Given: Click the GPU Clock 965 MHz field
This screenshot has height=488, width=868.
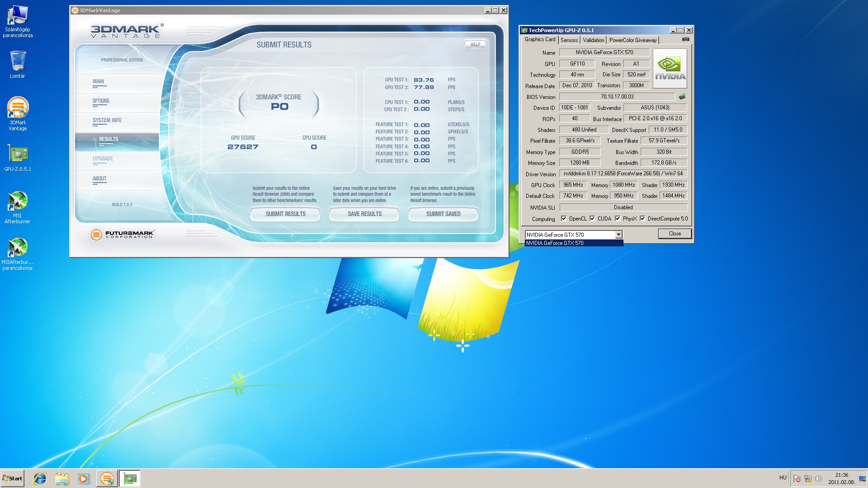Looking at the screenshot, I should [x=573, y=185].
